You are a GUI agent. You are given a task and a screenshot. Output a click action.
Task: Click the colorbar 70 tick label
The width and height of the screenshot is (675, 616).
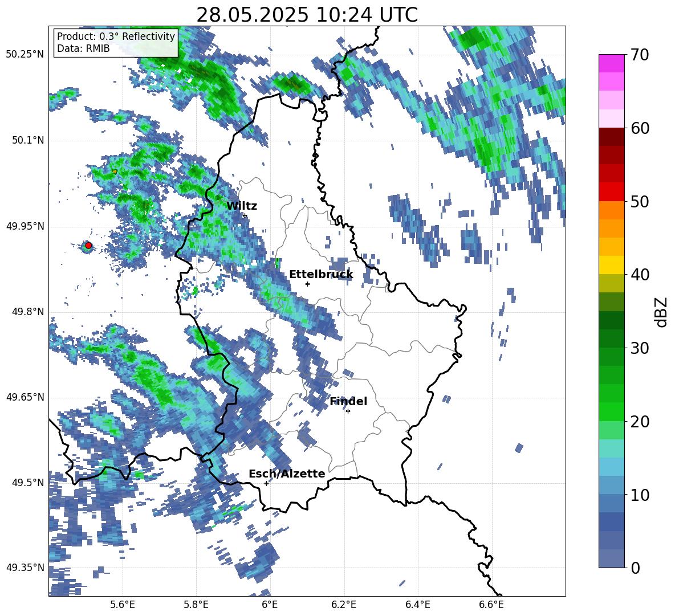(x=640, y=55)
